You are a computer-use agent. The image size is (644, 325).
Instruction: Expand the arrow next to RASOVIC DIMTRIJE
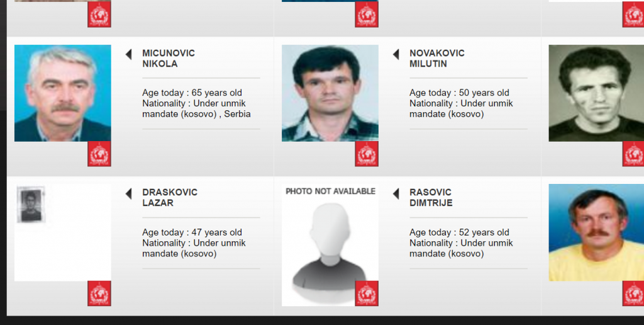pos(396,194)
